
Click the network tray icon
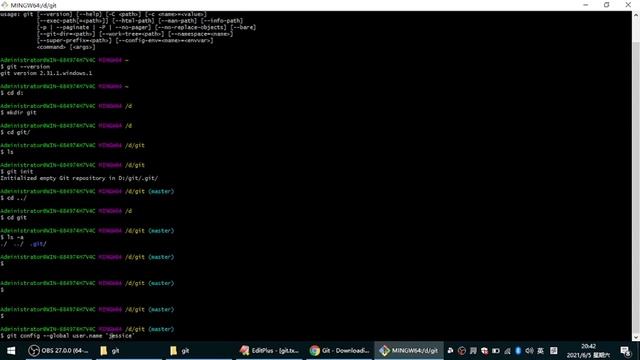pyautogui.click(x=507, y=351)
